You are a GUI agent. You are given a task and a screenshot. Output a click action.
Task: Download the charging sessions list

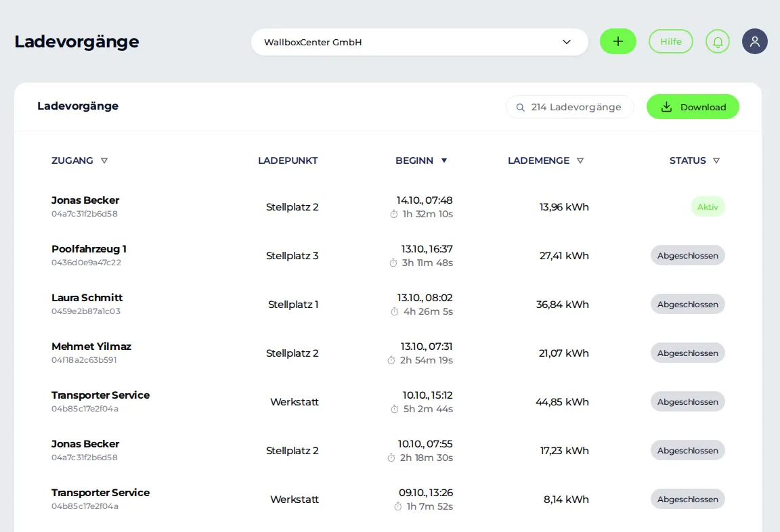click(693, 107)
